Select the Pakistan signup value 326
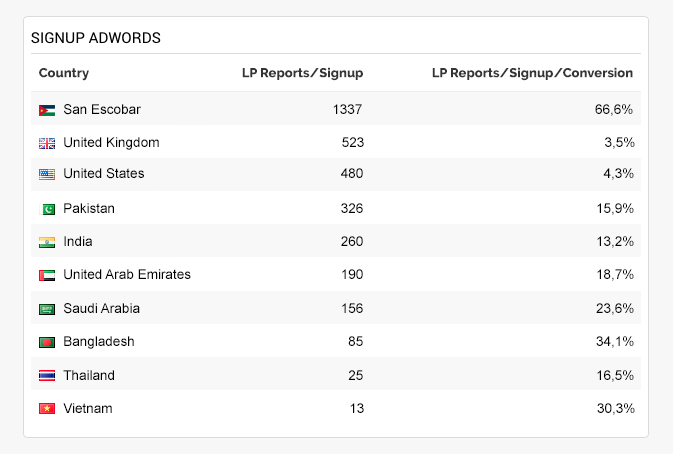The width and height of the screenshot is (673, 454). [351, 208]
